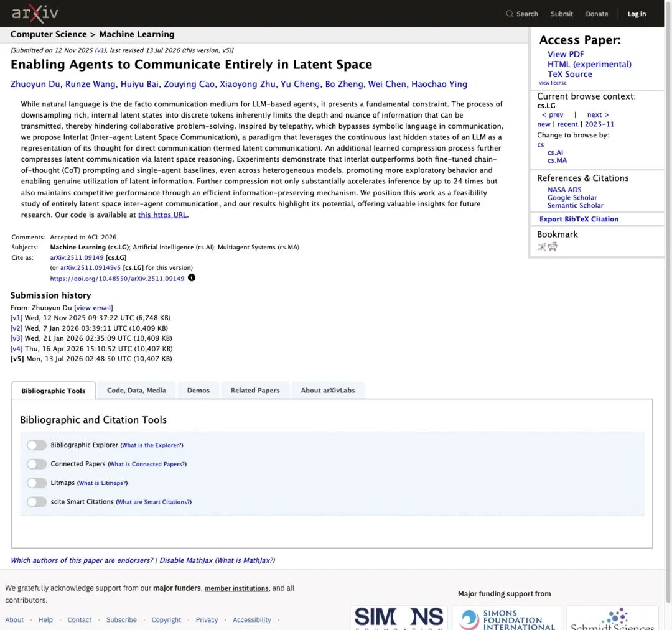Open version v1 in submission history
The image size is (672, 630).
coord(16,318)
